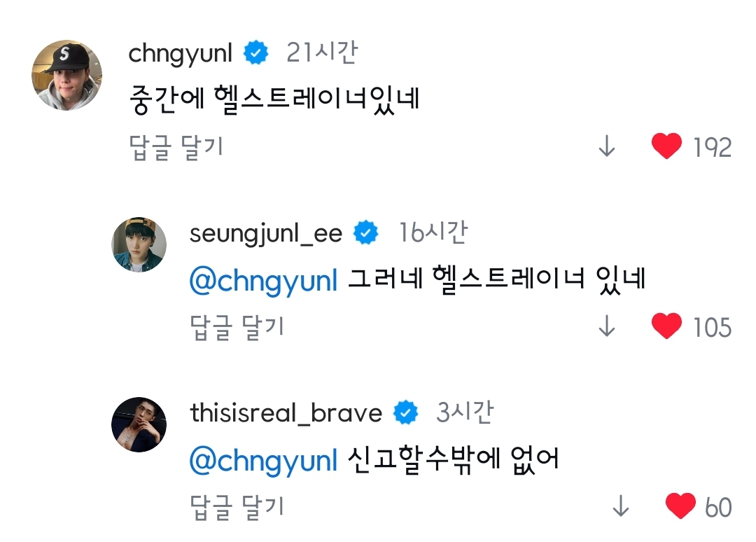Click the @chngyunl mention in seungjunl_ee's reply

click(x=264, y=280)
